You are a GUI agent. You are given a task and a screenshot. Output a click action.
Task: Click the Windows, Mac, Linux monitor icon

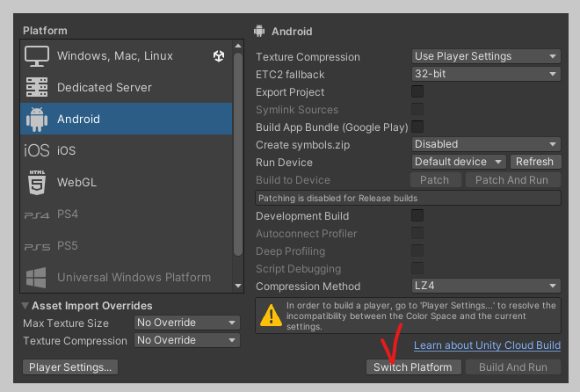point(37,56)
